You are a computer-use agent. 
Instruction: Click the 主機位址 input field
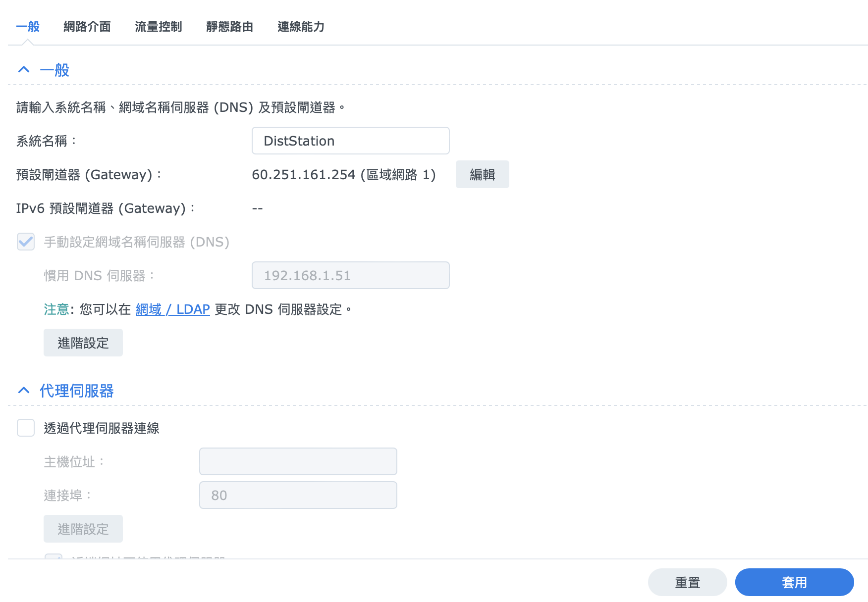[x=298, y=462]
